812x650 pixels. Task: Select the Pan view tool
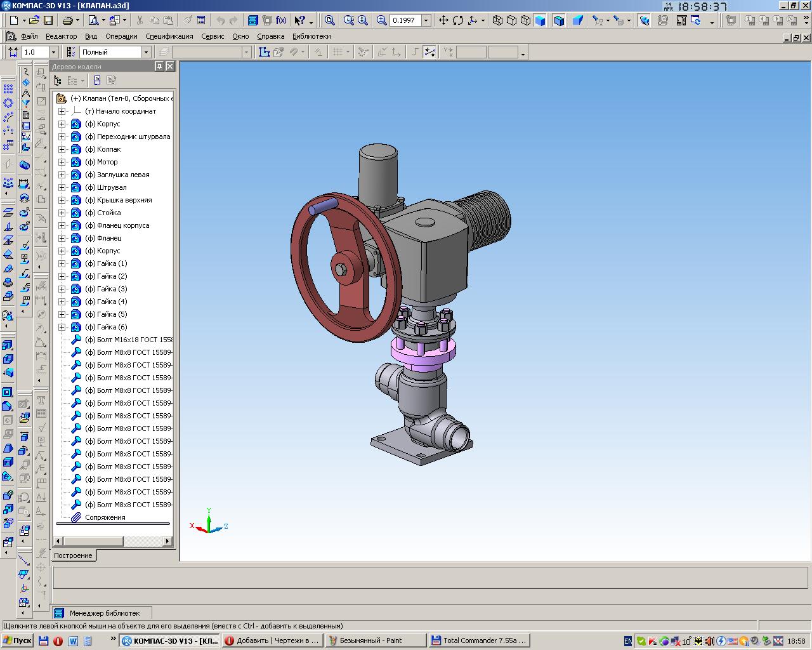tap(443, 20)
